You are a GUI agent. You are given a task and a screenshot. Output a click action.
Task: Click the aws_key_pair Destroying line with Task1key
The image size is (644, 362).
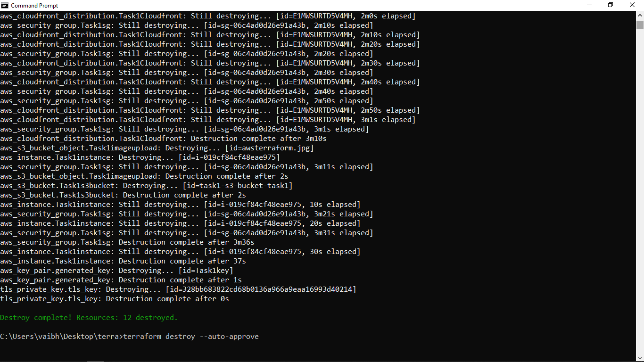116,270
